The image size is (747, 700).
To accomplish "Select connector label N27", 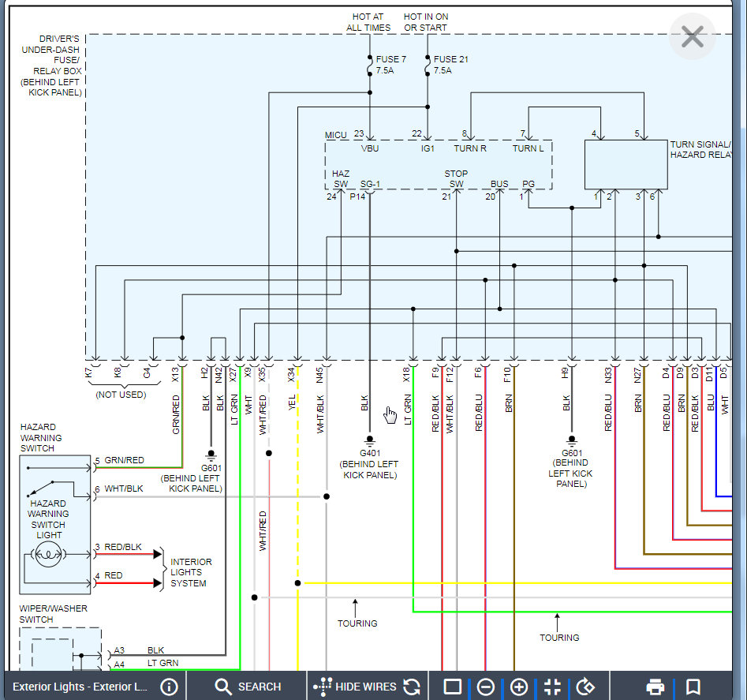I will 637,375.
